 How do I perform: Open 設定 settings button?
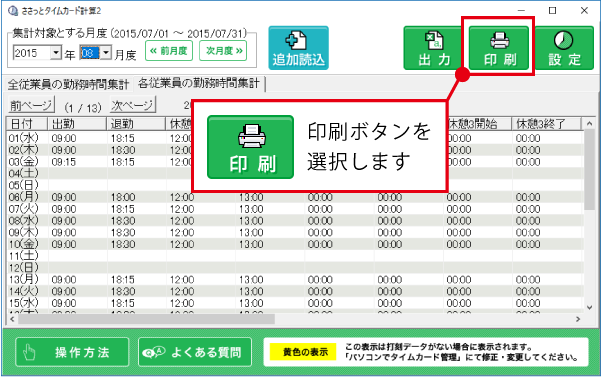point(564,48)
